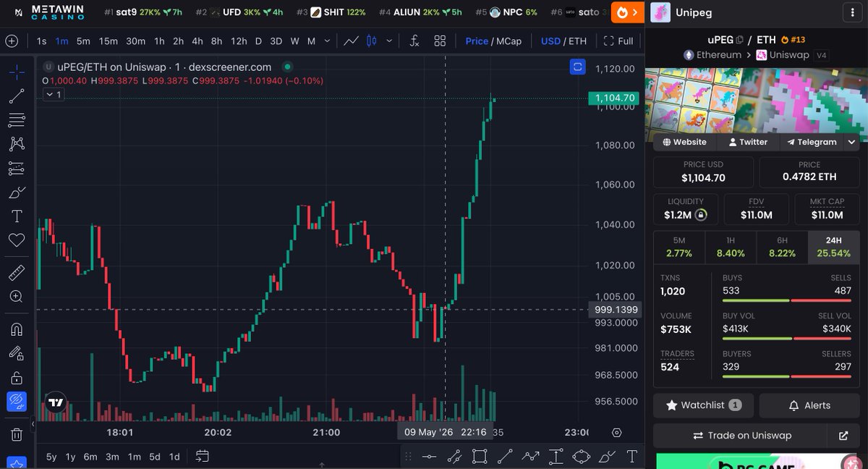Viewport: 868px width, 469px height.
Task: Select the ellipse shape favorite tool
Action: tap(582, 456)
